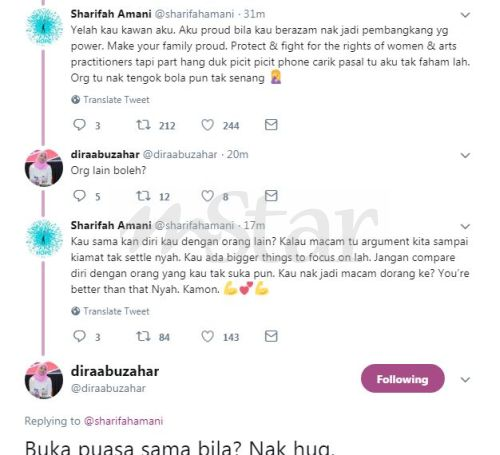Share the 'Org lain boleh?' tweet by message
500x455 pixels.
(271, 196)
